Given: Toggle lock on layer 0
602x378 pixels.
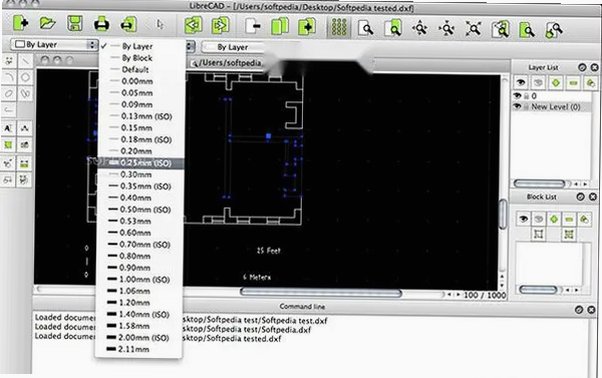Looking at the screenshot, I should (526, 96).
